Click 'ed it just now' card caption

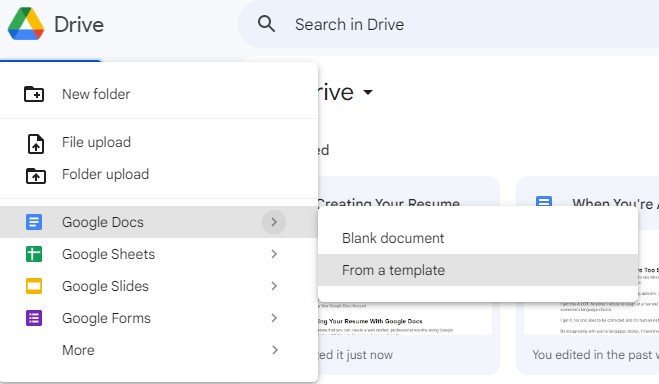click(x=356, y=355)
